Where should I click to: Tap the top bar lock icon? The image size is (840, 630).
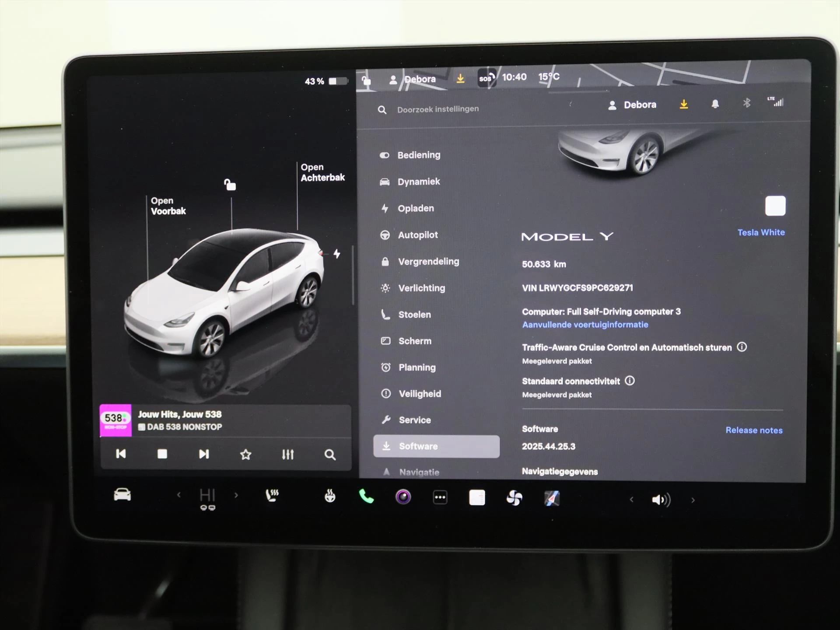[366, 80]
